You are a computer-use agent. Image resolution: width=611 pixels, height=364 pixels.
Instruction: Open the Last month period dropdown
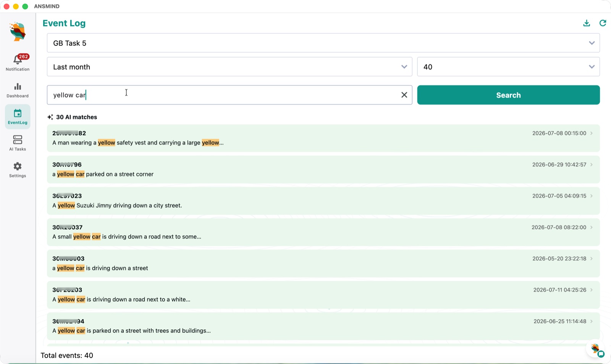230,67
